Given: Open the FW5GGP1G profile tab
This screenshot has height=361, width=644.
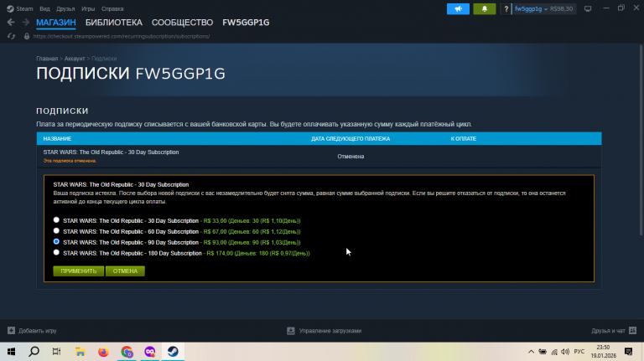Looking at the screenshot, I should (x=246, y=23).
